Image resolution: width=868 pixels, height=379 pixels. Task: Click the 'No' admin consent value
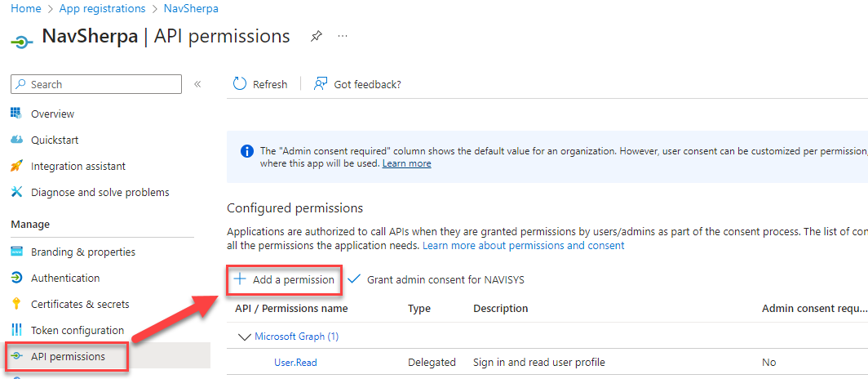[768, 363]
